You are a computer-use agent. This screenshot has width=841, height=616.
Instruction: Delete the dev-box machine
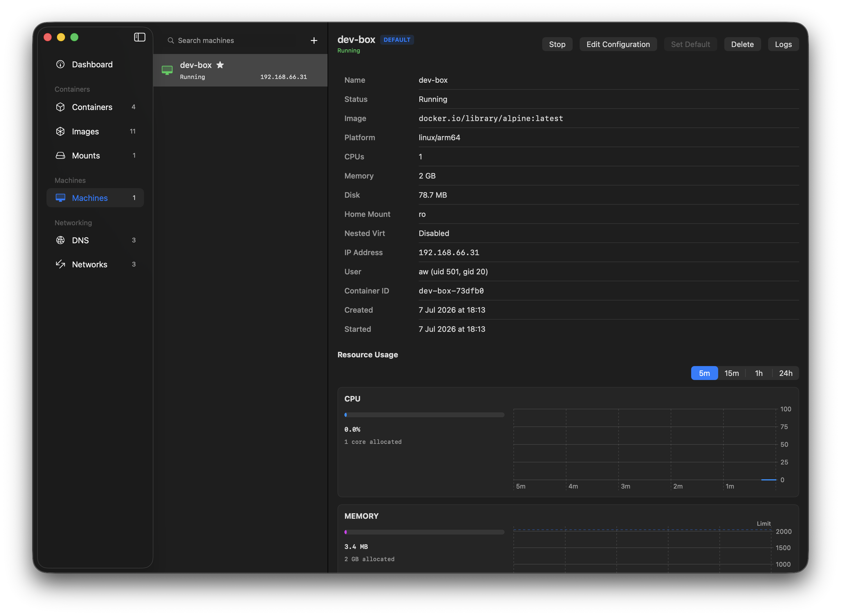[742, 44]
